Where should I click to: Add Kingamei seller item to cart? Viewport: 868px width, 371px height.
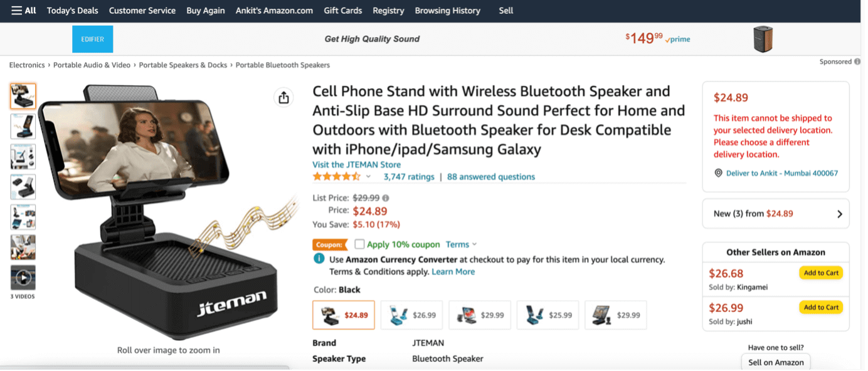click(820, 273)
